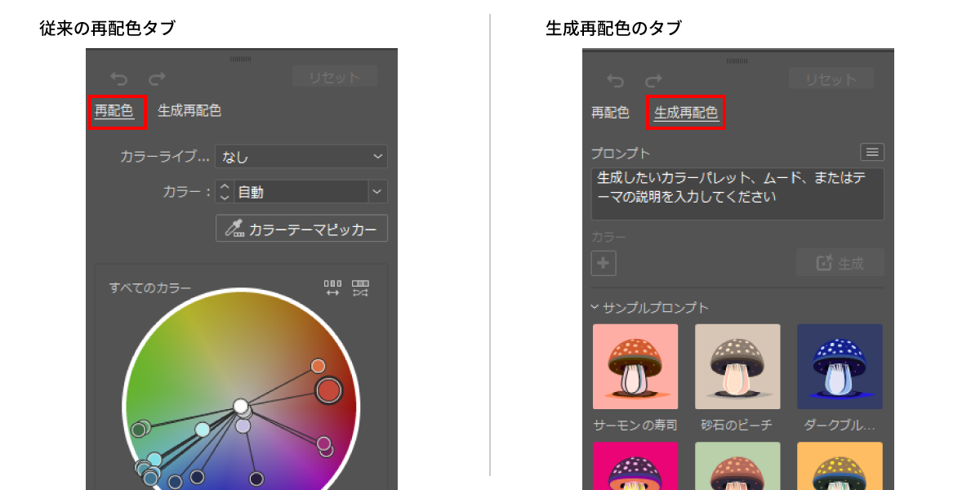Choose the 砂石のビーチ sample thumbnail
980x490 pixels.
(737, 367)
